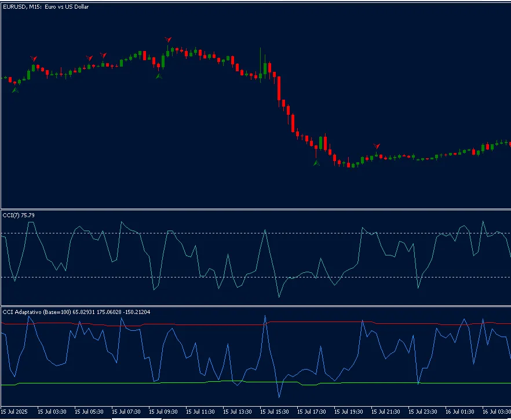Click the third red sell arrow from the left
The height and width of the screenshot is (420, 511).
click(x=103, y=55)
